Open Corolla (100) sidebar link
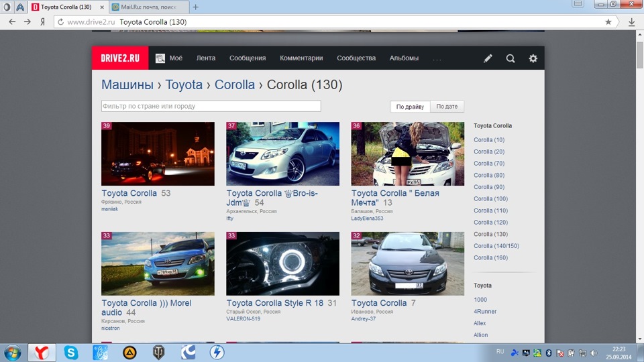644x362 pixels. (x=490, y=198)
